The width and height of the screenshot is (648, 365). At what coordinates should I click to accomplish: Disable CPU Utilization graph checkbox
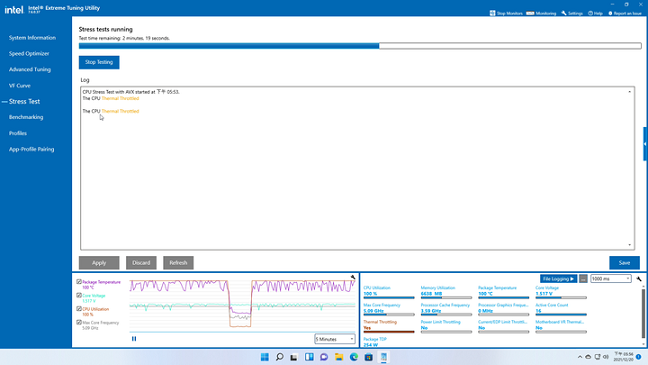79,309
